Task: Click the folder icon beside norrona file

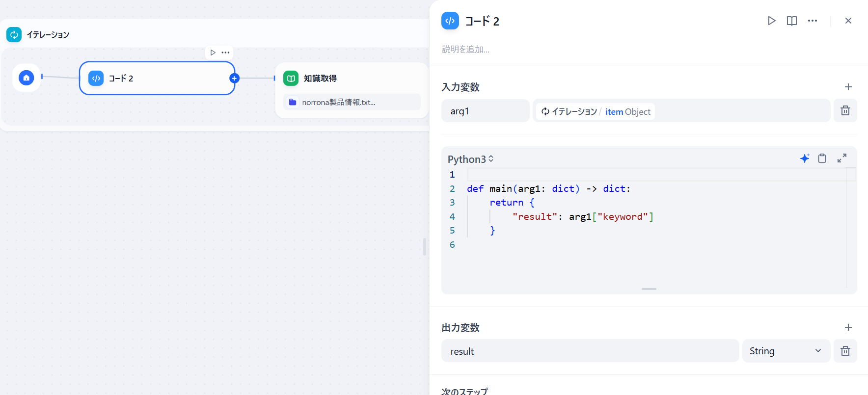Action: (293, 102)
